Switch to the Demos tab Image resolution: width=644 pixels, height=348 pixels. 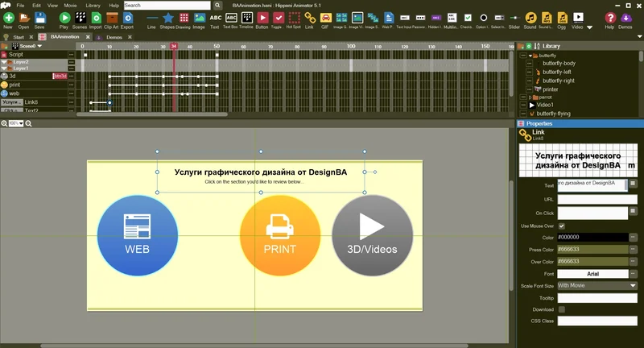[114, 37]
